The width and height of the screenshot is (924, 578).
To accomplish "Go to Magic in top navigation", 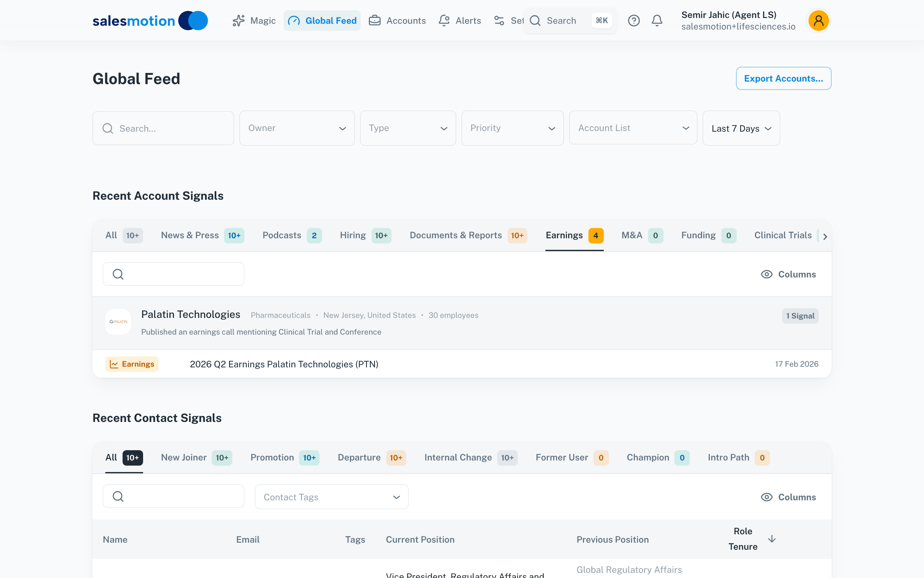I will click(x=254, y=21).
